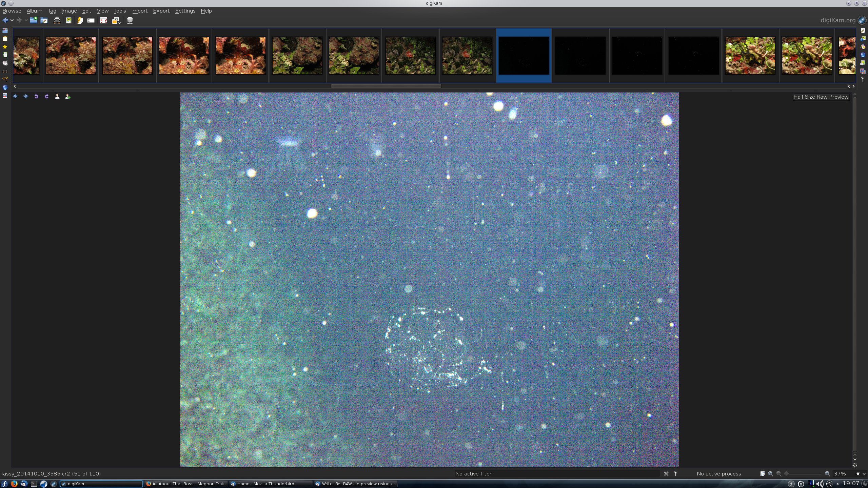Expand the back navigation history dropdown
The height and width of the screenshot is (488, 868).
coord(12,20)
